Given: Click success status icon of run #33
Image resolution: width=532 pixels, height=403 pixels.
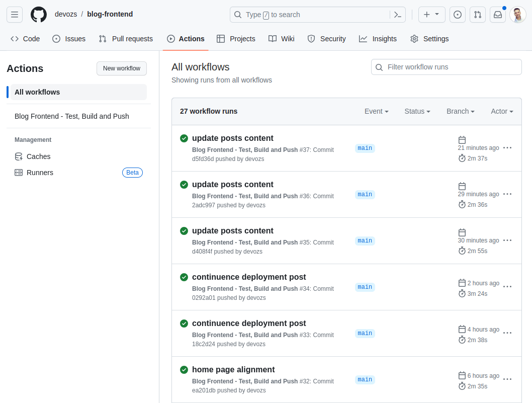Looking at the screenshot, I should click(184, 323).
